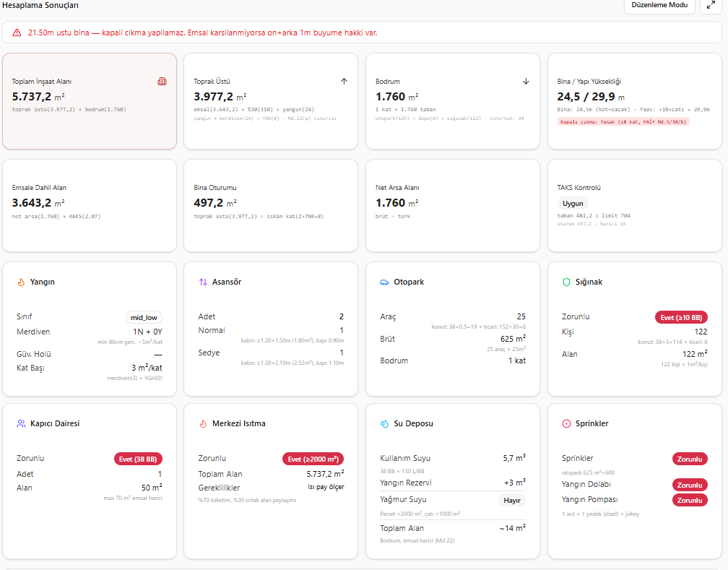The height and width of the screenshot is (570, 728).
Task: Select the Toplam İnşaat Alanı card
Action: pyautogui.click(x=90, y=101)
